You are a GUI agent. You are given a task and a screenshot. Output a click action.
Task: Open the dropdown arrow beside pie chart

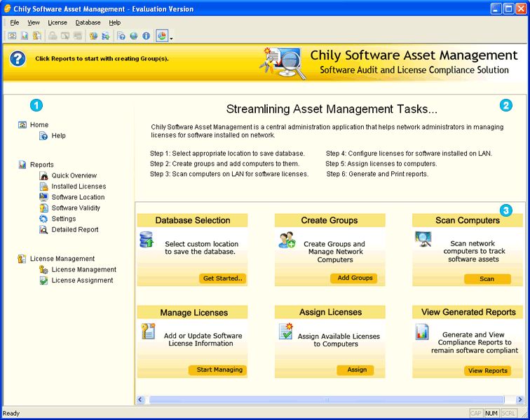click(x=171, y=38)
